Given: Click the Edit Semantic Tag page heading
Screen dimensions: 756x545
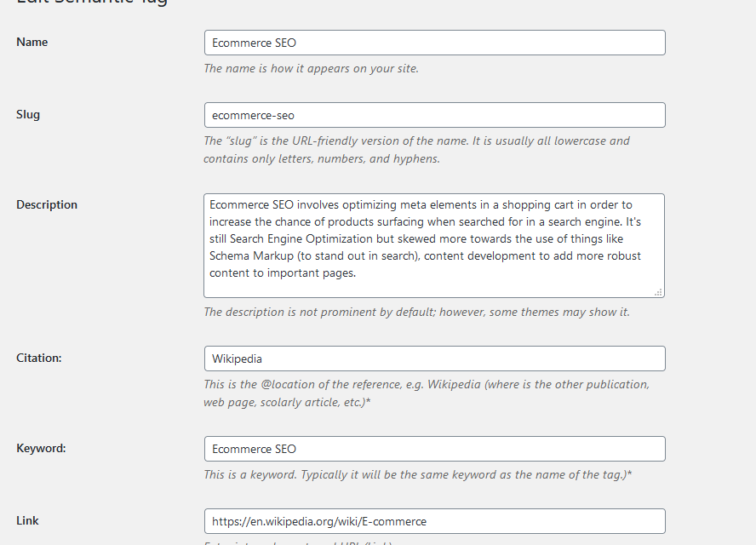Looking at the screenshot, I should [x=92, y=3].
